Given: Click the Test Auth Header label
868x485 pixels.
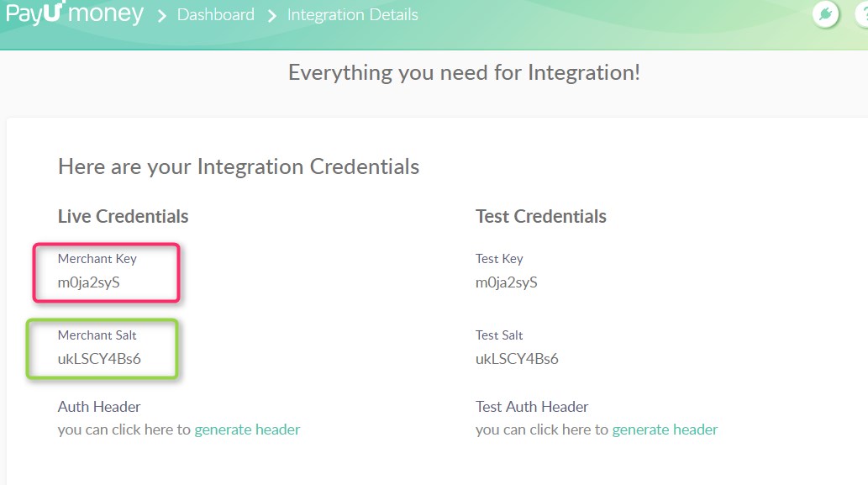Looking at the screenshot, I should 532,407.
